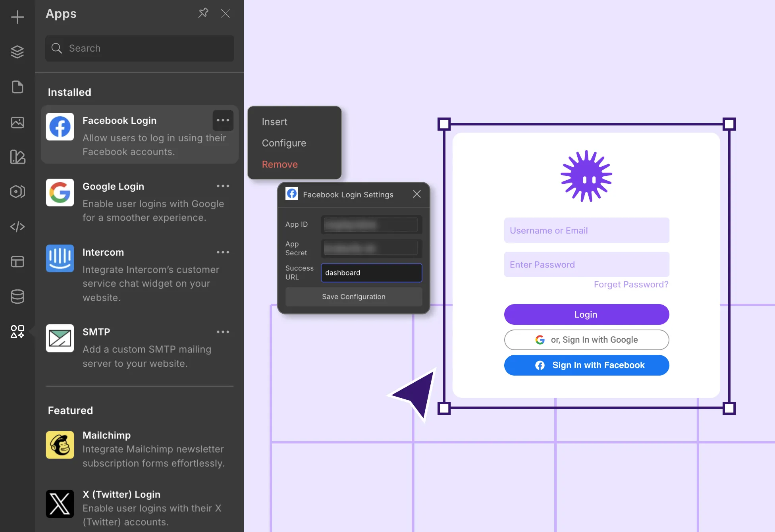The height and width of the screenshot is (532, 775).
Task: Close the Facebook Login Settings dialog
Action: (x=416, y=194)
